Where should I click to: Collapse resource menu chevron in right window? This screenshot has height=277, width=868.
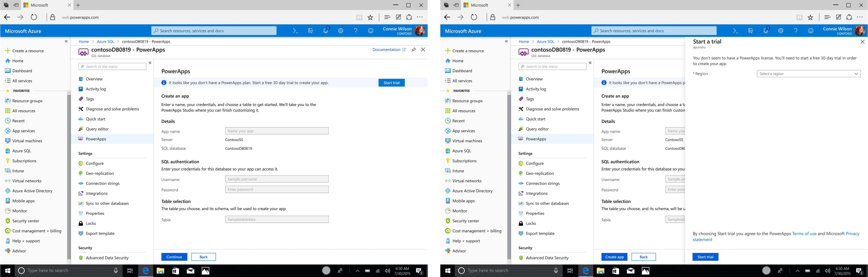click(x=590, y=63)
